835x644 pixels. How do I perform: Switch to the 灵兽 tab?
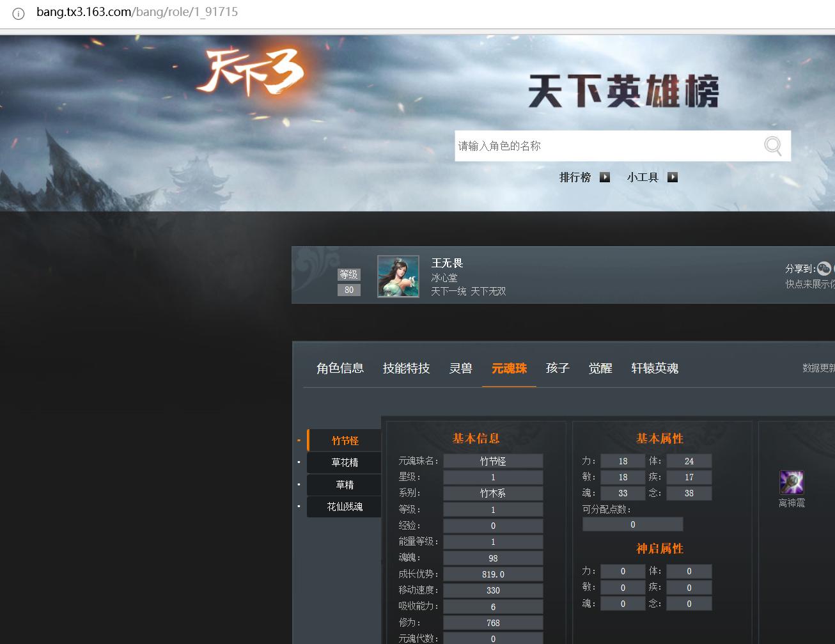[461, 368]
